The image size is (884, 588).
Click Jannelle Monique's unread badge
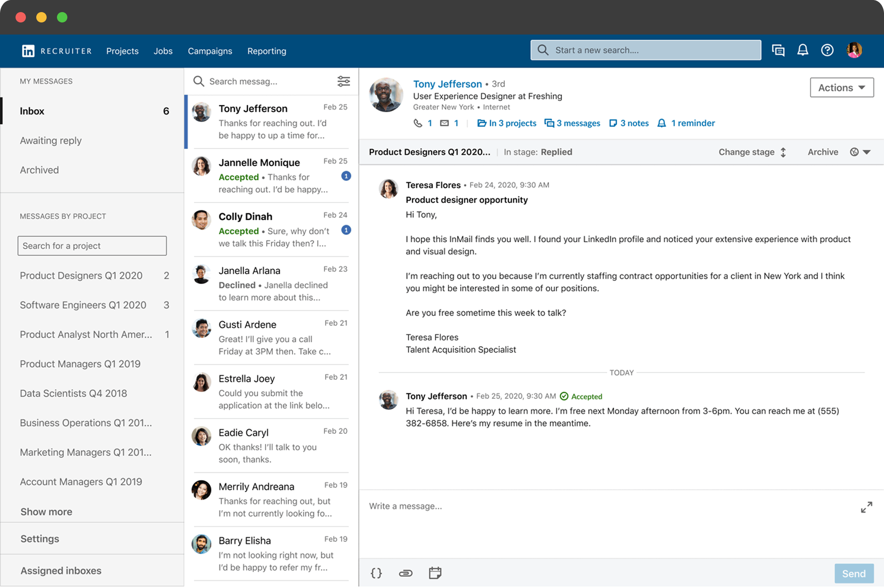346,176
